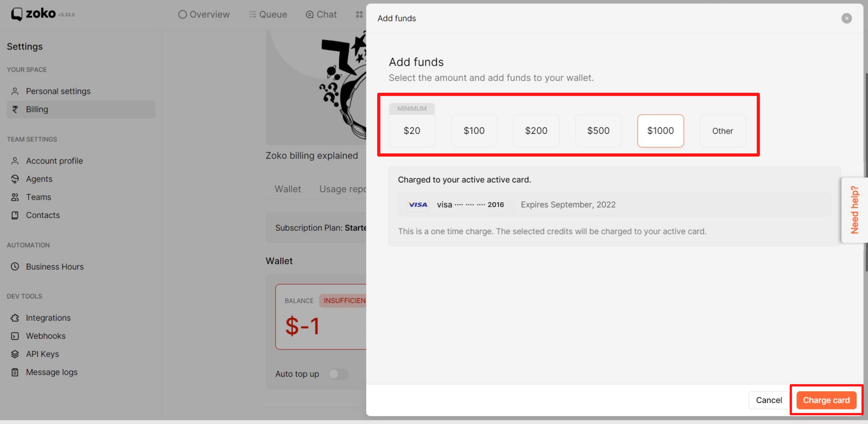Click the API Keys layers icon

pos(15,354)
